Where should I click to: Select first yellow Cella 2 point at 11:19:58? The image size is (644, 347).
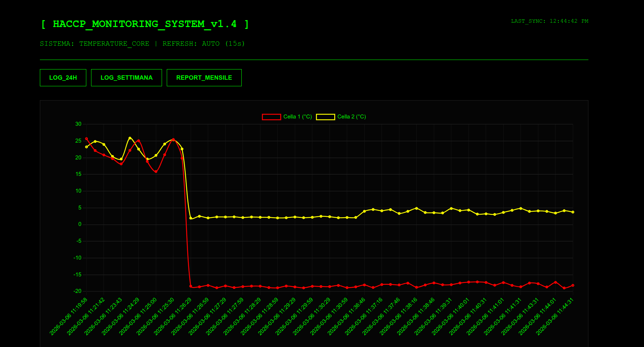pyautogui.click(x=86, y=147)
